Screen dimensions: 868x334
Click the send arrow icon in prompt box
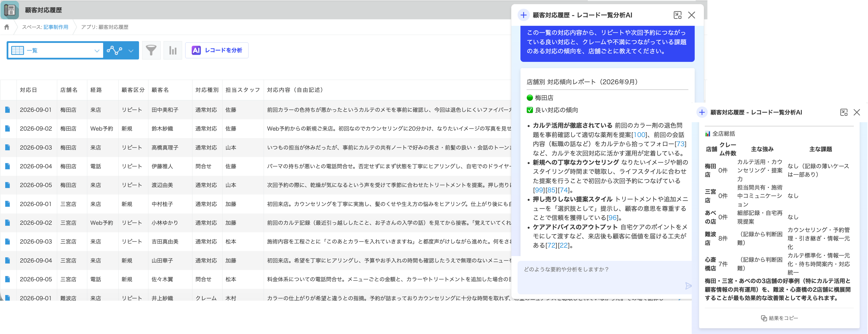coord(688,286)
